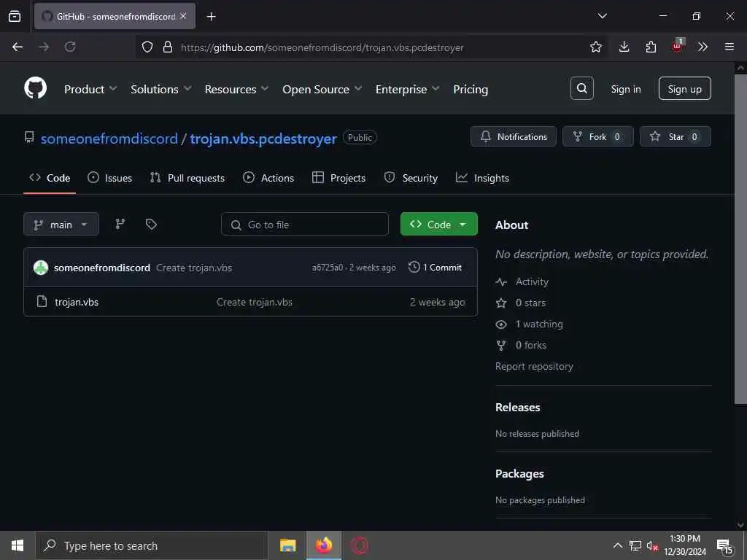Click the Type here to search box

(151, 545)
